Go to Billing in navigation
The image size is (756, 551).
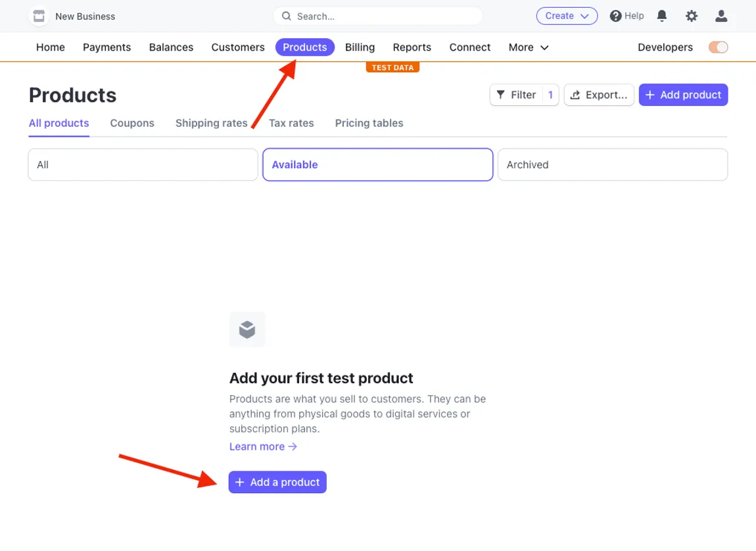[360, 47]
